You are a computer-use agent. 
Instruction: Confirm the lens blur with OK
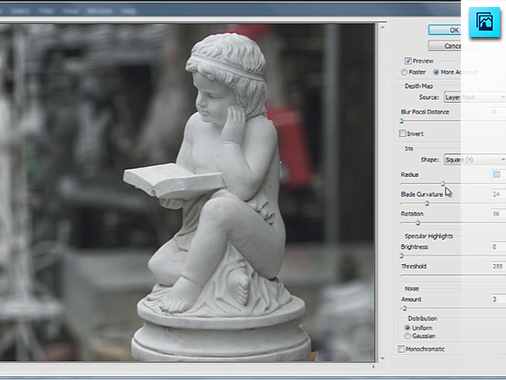pyautogui.click(x=454, y=30)
